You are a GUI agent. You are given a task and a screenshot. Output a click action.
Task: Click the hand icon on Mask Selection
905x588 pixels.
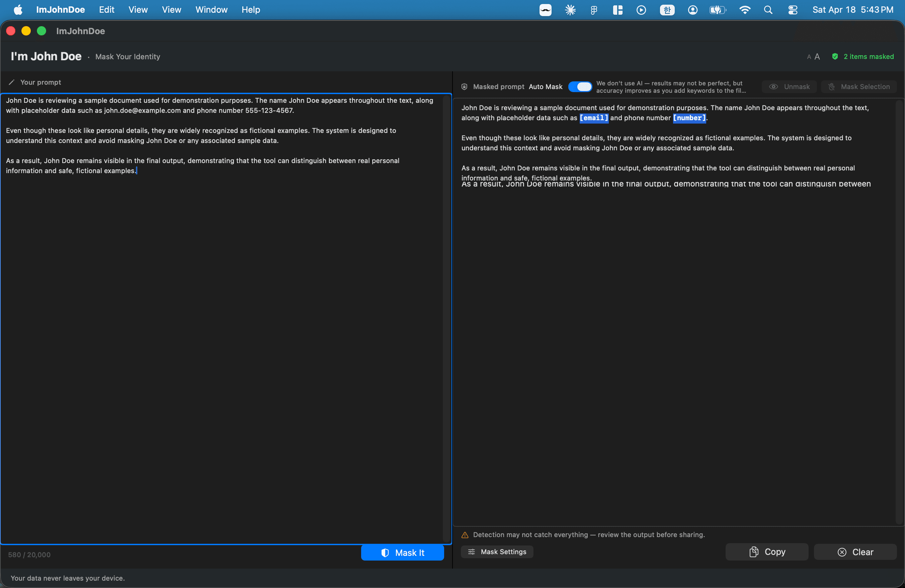click(832, 87)
